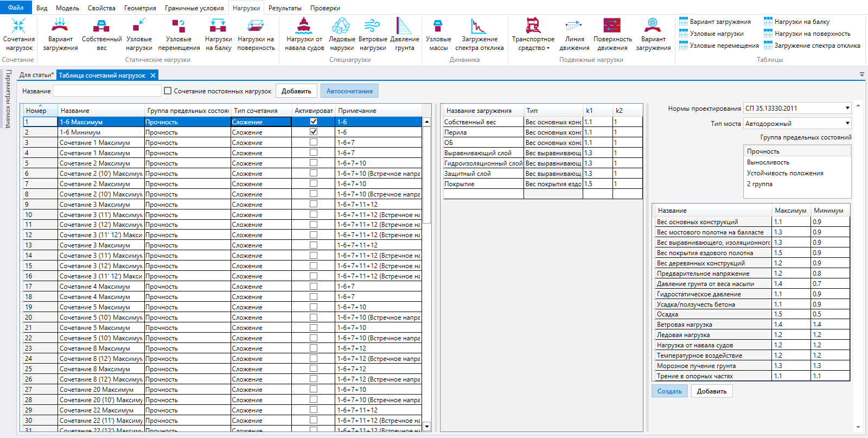Select the Защитный слой load case row
This screenshot has height=438, width=868.
coord(543,174)
